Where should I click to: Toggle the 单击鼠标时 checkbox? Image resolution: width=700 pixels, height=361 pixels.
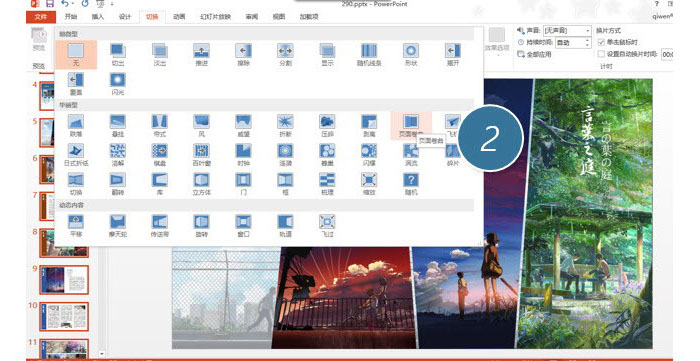601,42
